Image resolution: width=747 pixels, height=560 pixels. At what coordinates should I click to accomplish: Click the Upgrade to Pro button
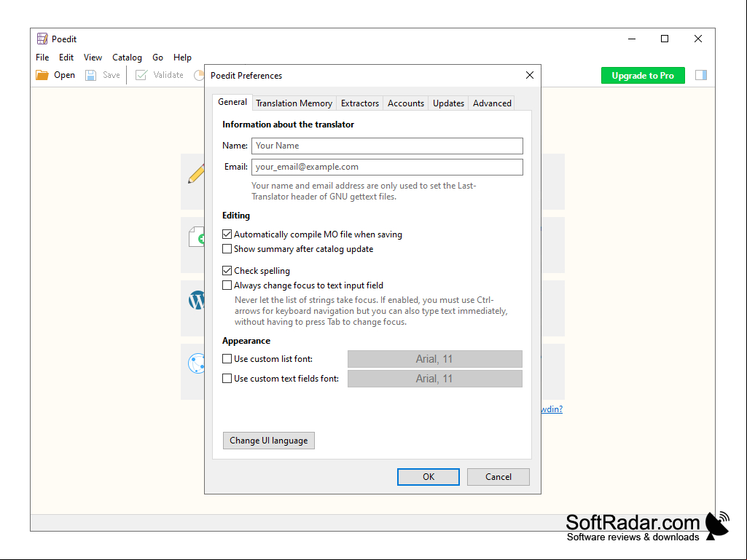tap(643, 75)
